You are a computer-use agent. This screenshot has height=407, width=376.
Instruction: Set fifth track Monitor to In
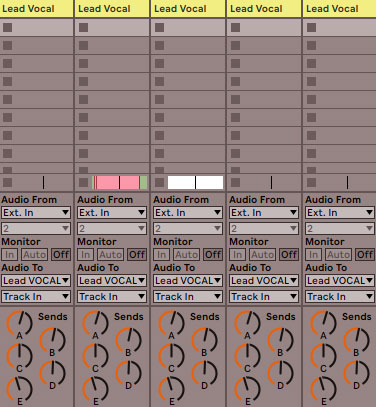(314, 255)
